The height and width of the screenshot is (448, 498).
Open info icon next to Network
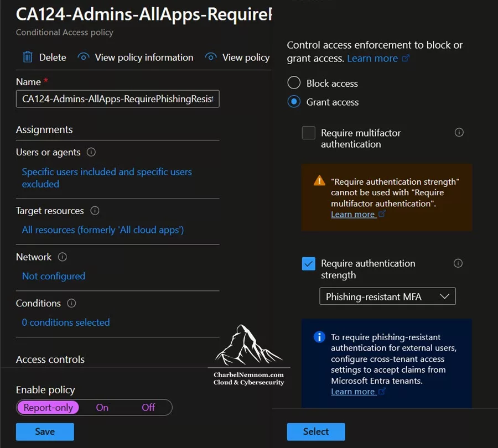[62, 257]
